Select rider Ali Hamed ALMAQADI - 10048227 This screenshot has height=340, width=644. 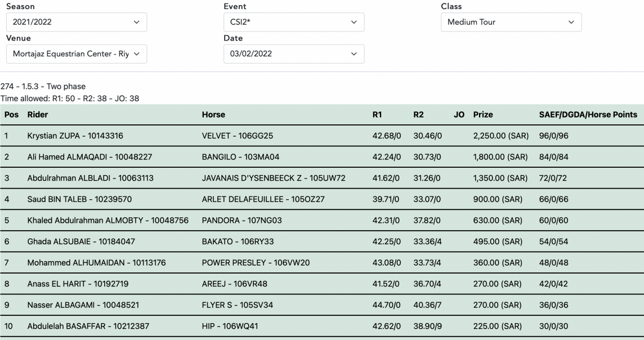[x=90, y=157]
